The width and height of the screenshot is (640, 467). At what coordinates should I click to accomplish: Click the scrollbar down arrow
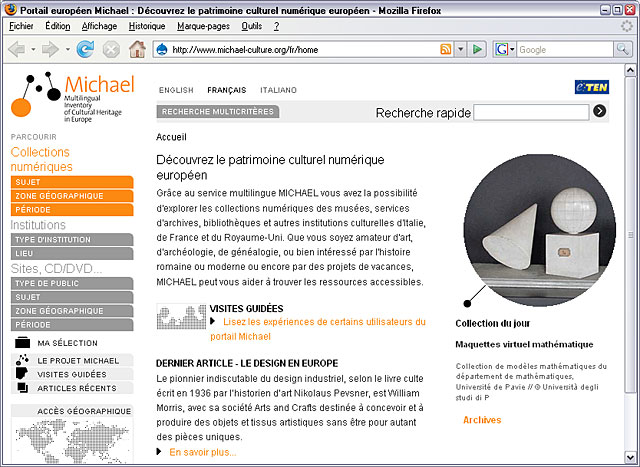tap(631, 456)
